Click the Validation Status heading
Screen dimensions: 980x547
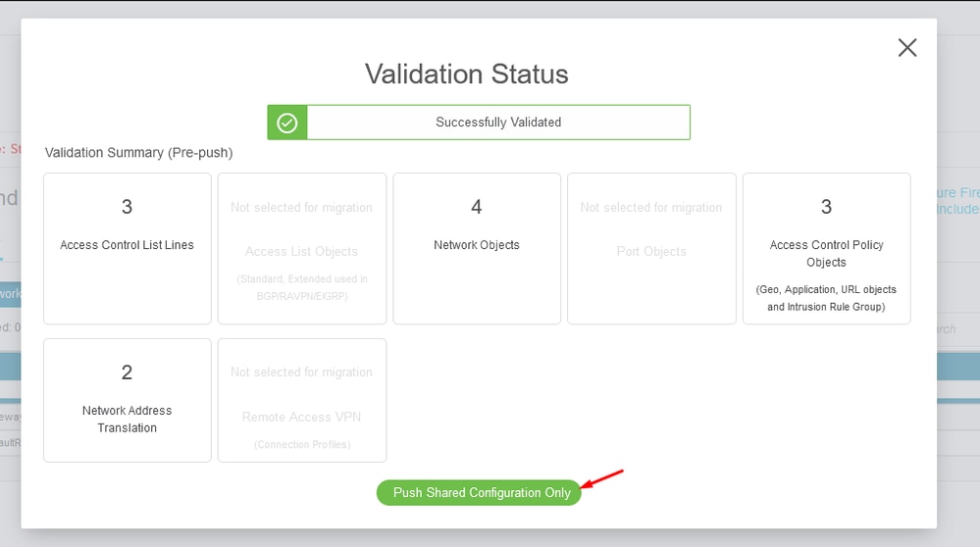coord(467,74)
